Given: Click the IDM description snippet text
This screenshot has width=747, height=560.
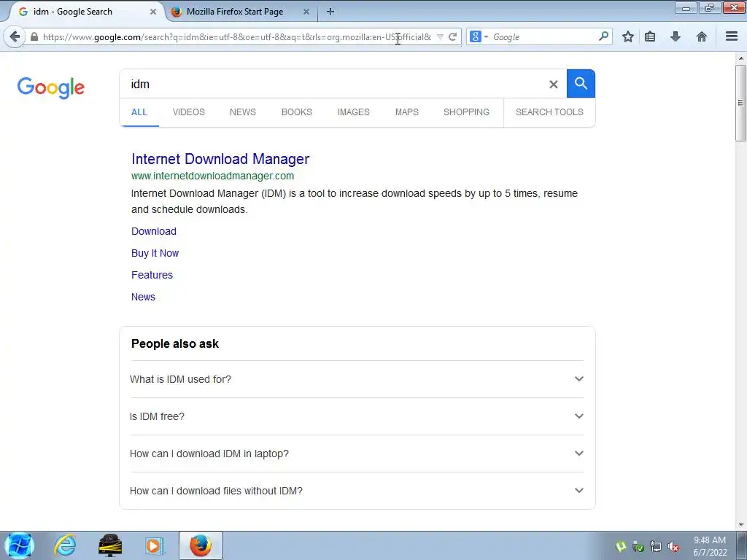Looking at the screenshot, I should (355, 201).
